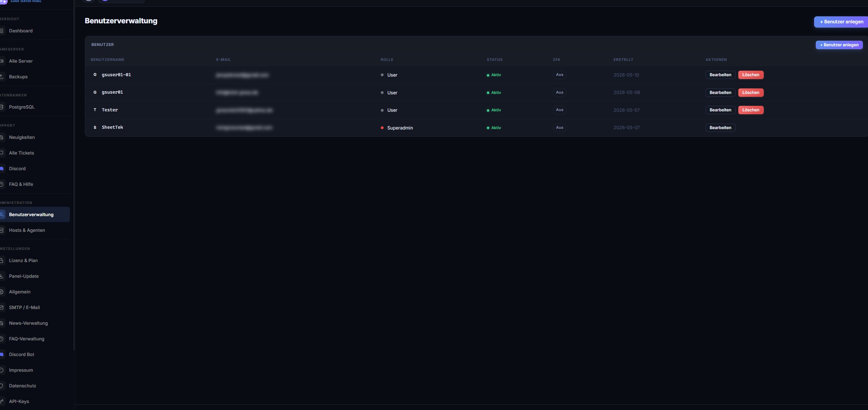Open the Discord sidebar icon
The width and height of the screenshot is (868, 410).
point(1,168)
